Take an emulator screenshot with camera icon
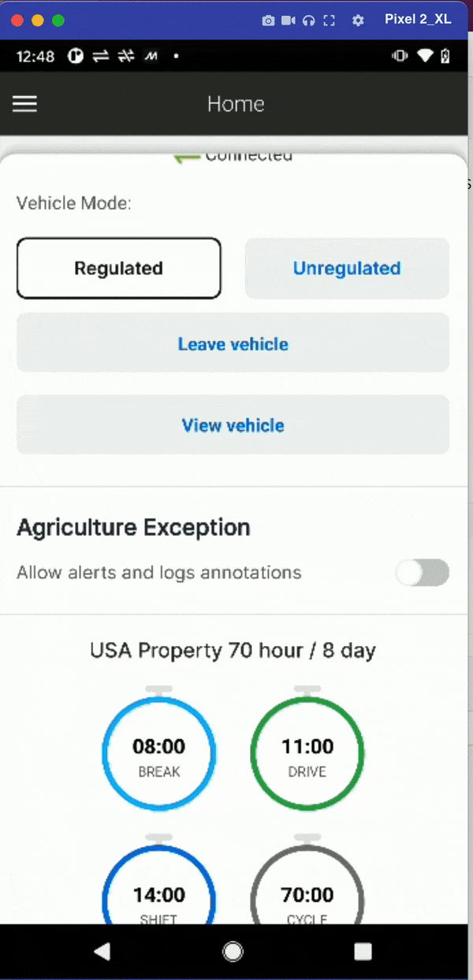 pyautogui.click(x=268, y=20)
